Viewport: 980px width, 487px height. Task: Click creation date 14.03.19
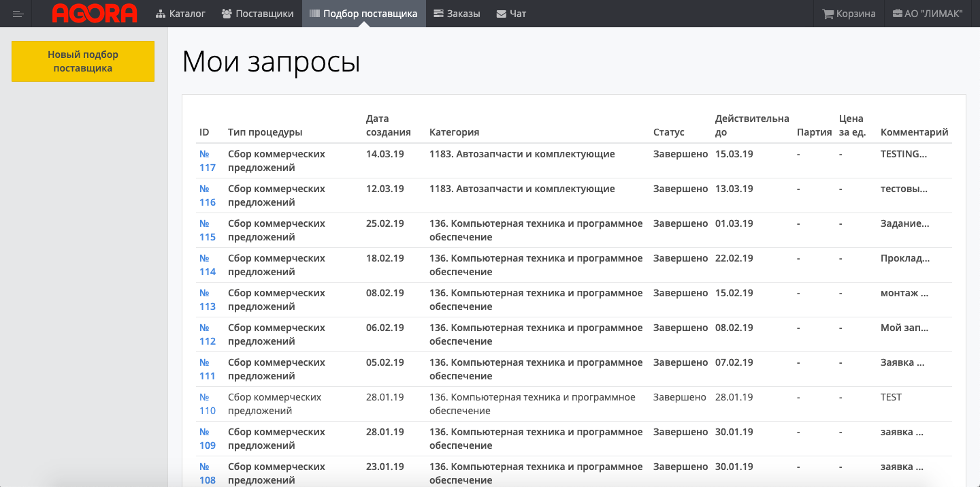pyautogui.click(x=385, y=154)
